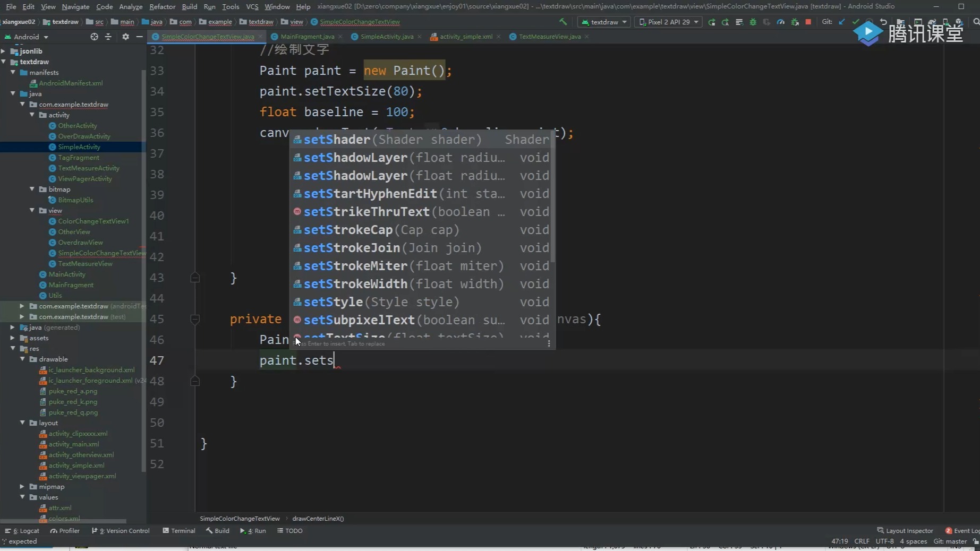
Task: Expand the mipmap folder
Action: click(22, 486)
